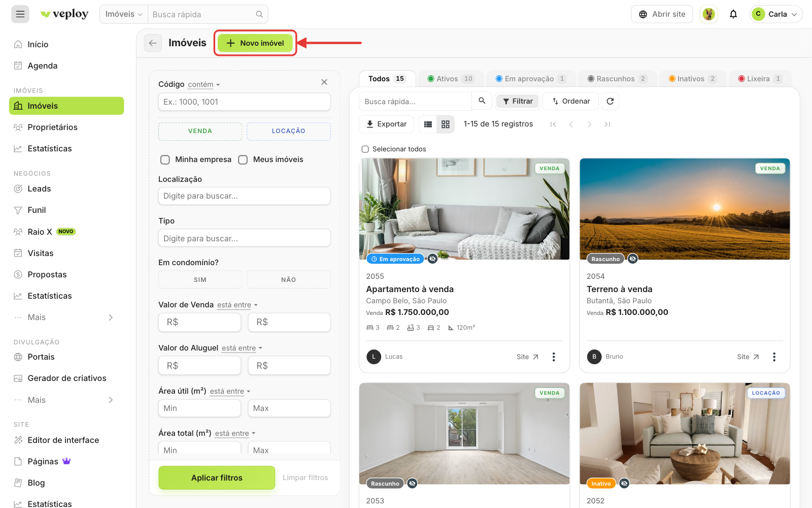Click the Exportar button
This screenshot has width=812, height=508.
click(x=386, y=124)
